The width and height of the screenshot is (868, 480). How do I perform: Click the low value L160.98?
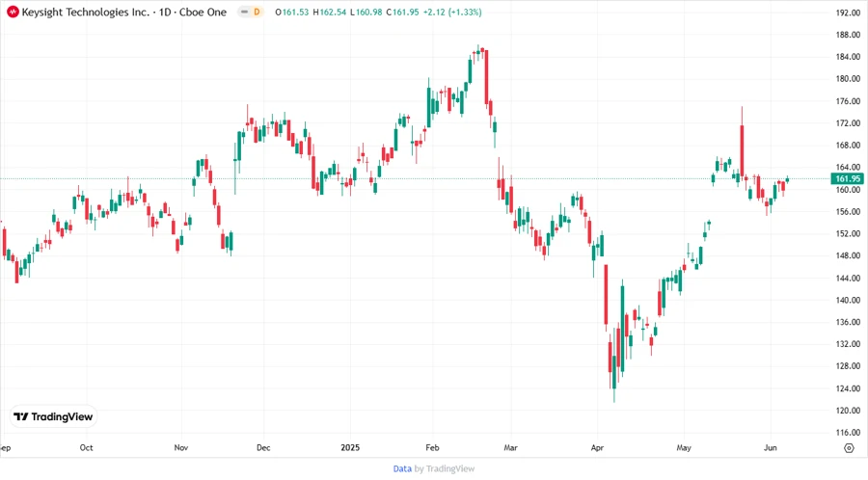coord(366,13)
